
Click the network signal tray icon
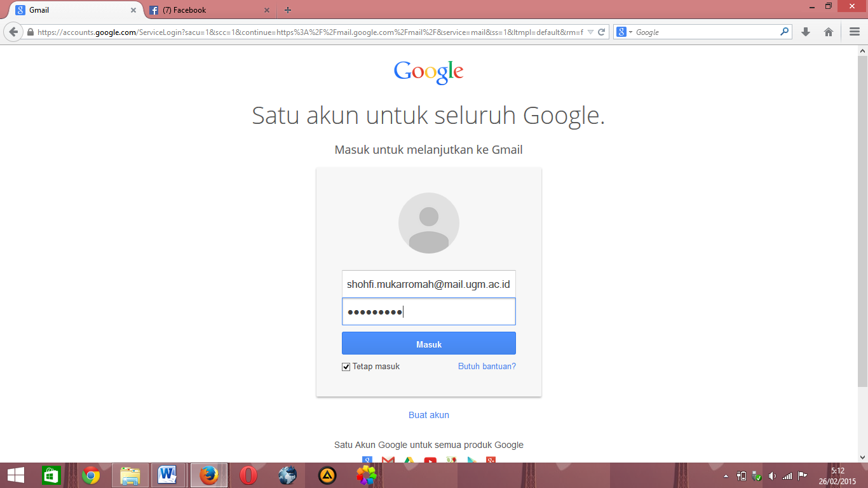pyautogui.click(x=787, y=476)
